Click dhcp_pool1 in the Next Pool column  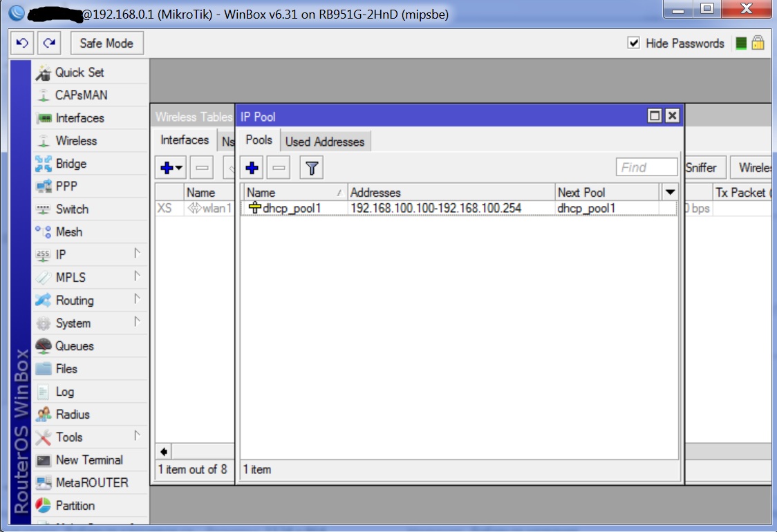point(586,208)
